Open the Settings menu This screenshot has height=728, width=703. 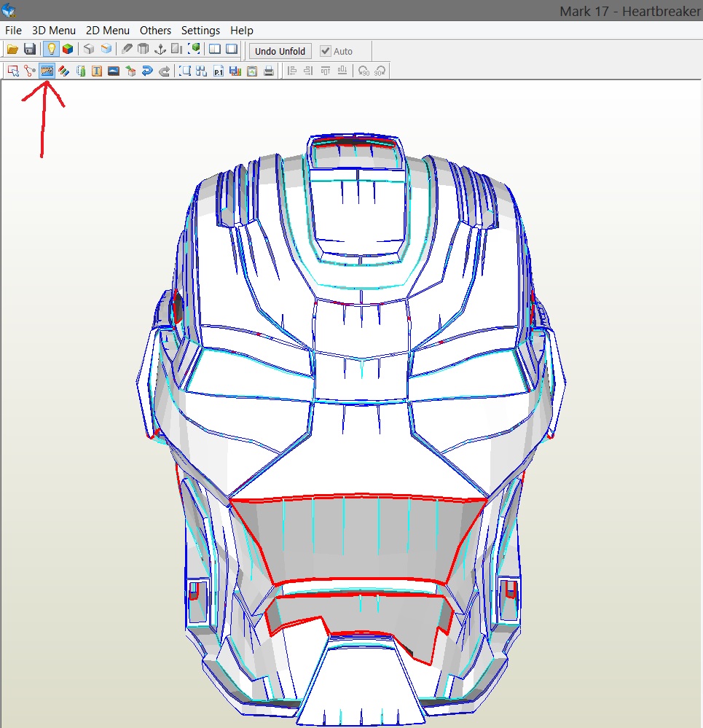(200, 31)
